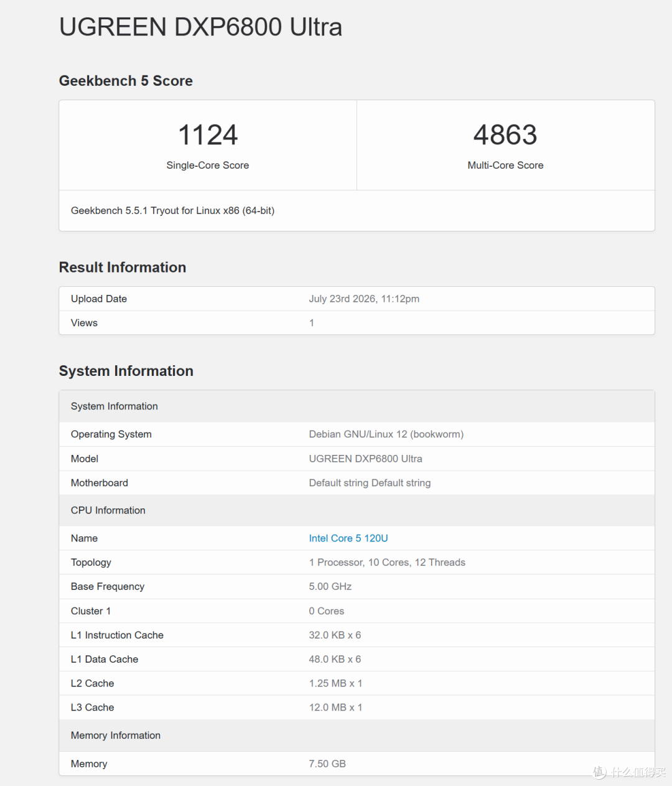Select the Motherboard row label
Image resolution: width=672 pixels, height=786 pixels.
[x=100, y=483]
